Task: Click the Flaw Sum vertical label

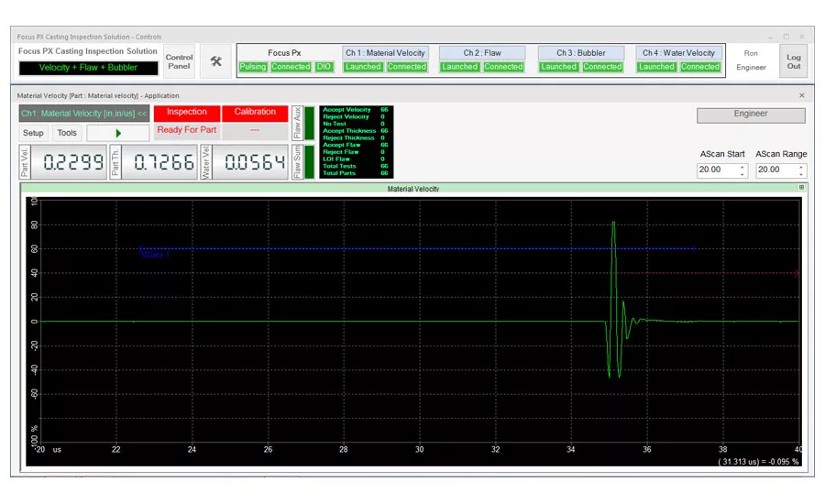Action: pos(297,162)
